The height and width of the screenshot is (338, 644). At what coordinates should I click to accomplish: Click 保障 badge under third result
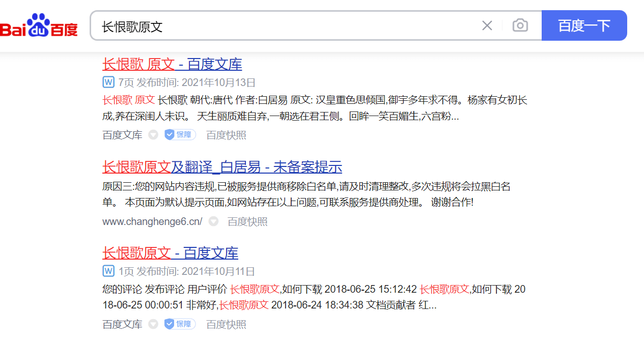180,324
